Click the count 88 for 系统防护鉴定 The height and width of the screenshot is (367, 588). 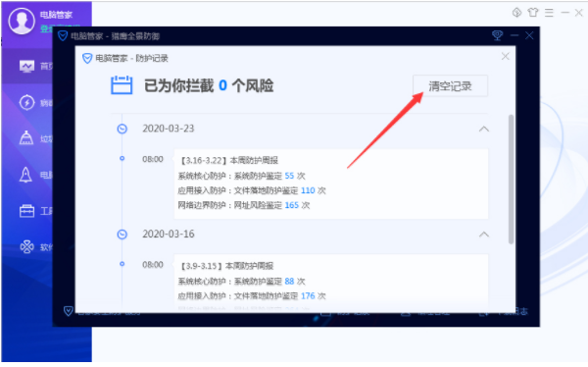point(289,282)
